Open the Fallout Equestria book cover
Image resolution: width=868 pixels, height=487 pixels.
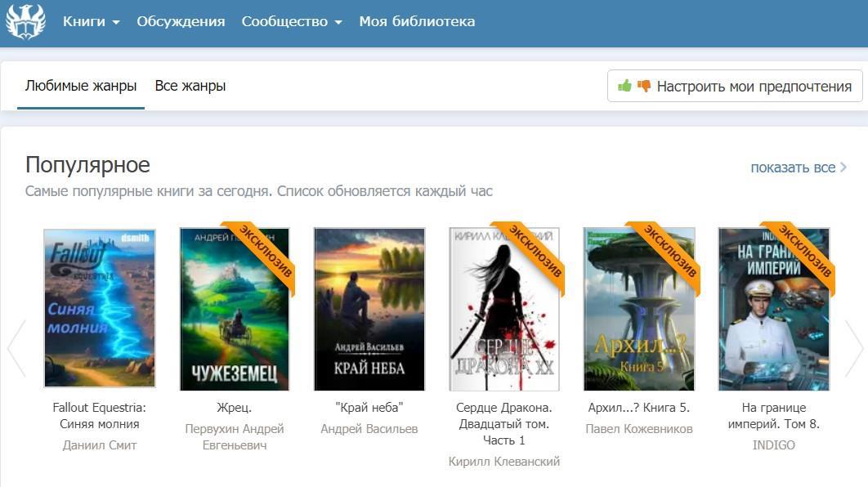point(100,309)
